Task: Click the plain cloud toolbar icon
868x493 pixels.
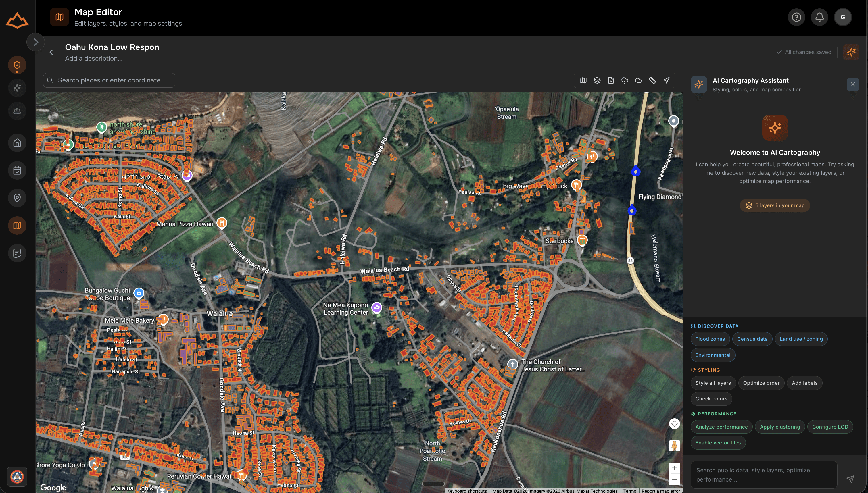Action: [x=638, y=80]
